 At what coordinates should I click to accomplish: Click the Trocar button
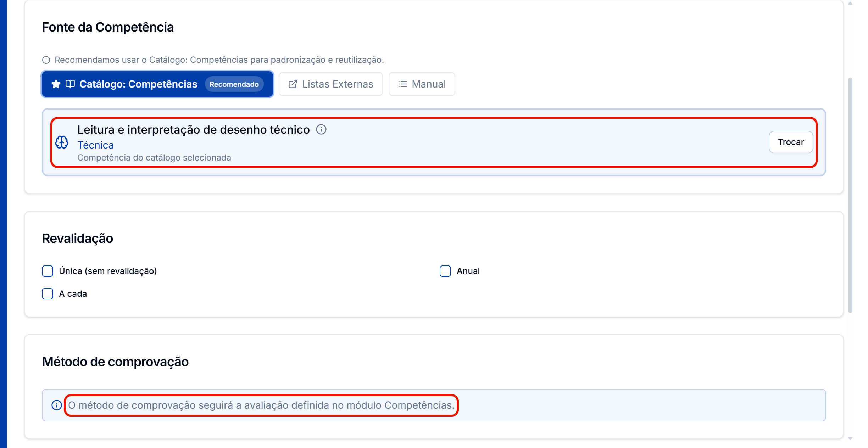791,142
